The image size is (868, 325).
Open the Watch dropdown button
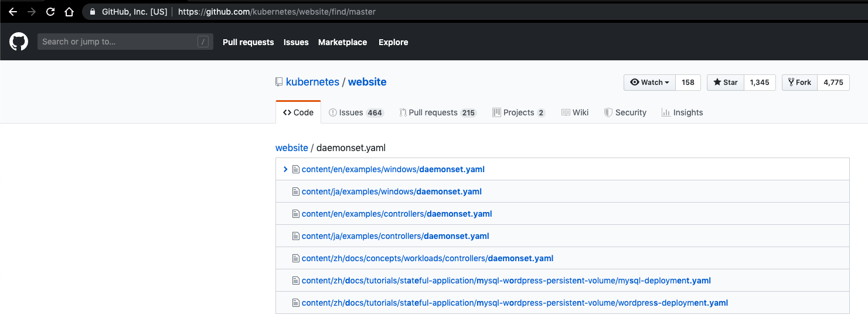click(649, 83)
